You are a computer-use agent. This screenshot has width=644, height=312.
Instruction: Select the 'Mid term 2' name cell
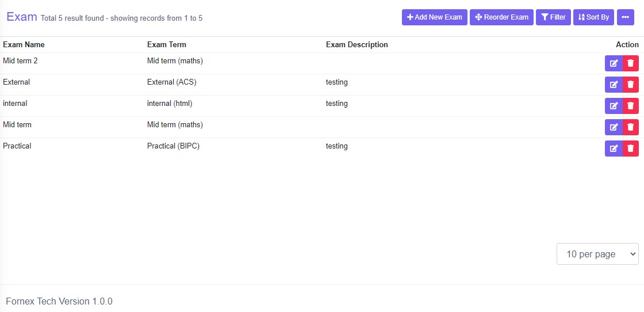pyautogui.click(x=20, y=61)
